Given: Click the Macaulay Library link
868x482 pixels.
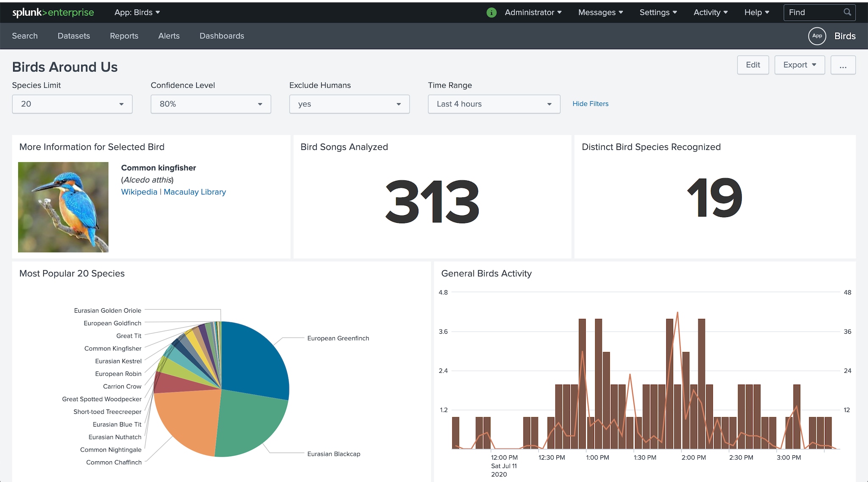Looking at the screenshot, I should pyautogui.click(x=194, y=191).
